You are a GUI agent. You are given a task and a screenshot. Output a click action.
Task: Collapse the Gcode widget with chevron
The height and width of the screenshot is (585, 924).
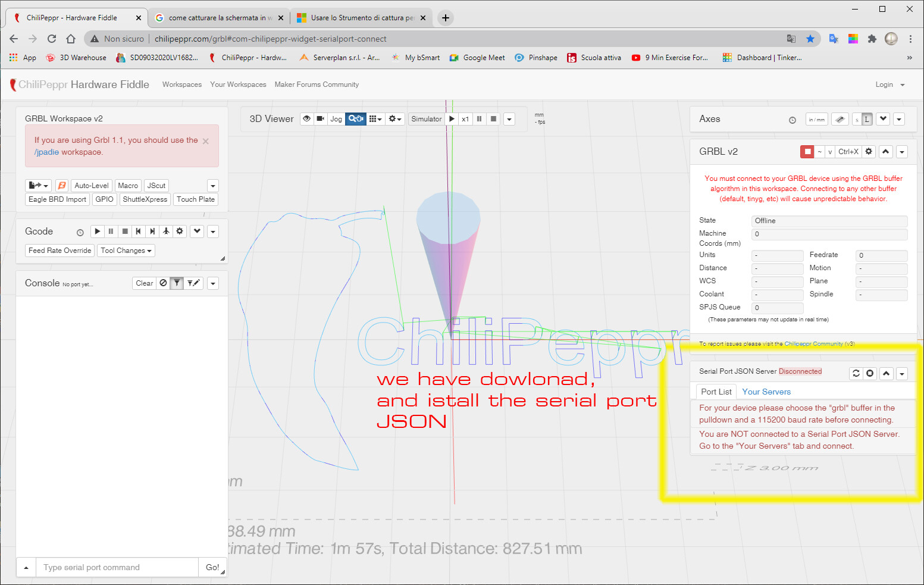click(198, 231)
